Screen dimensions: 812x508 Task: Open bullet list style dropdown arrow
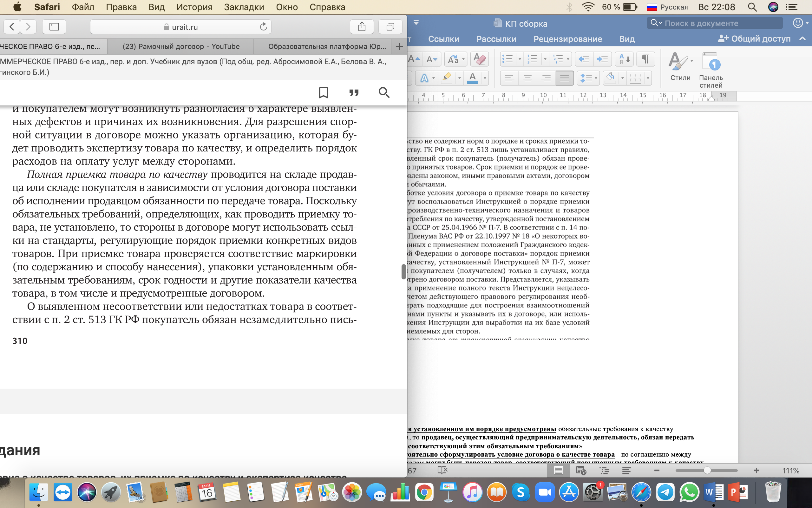520,59
